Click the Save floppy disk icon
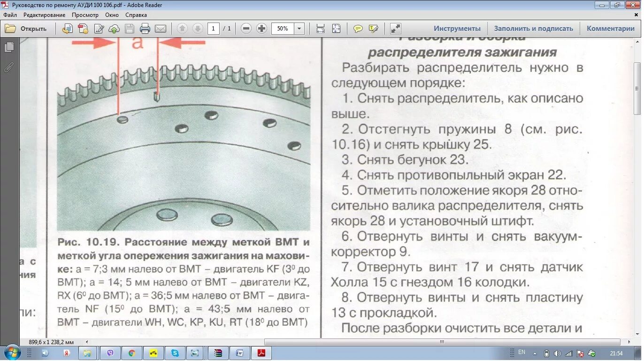 pos(130,29)
